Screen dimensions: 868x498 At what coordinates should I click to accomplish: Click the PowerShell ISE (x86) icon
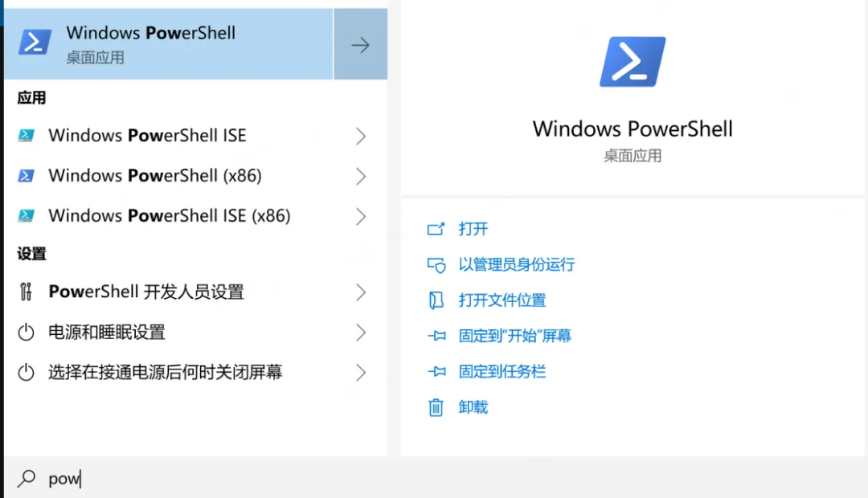pos(27,216)
